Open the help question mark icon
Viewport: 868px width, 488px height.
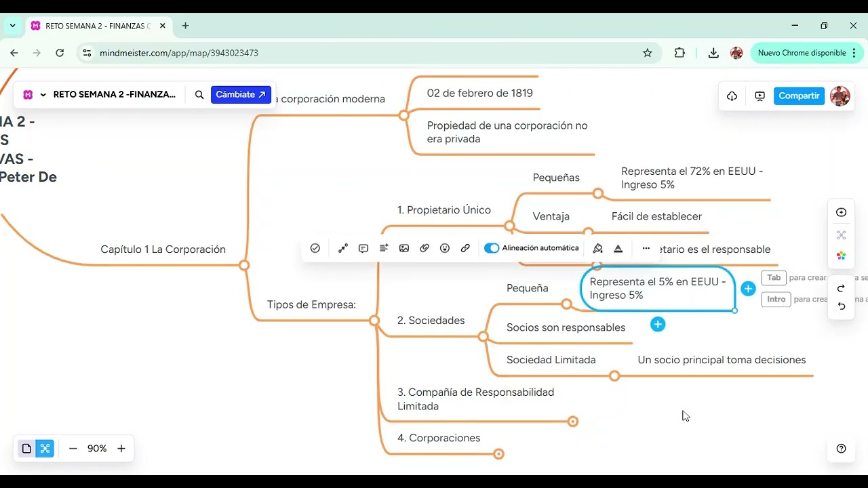coord(842,449)
